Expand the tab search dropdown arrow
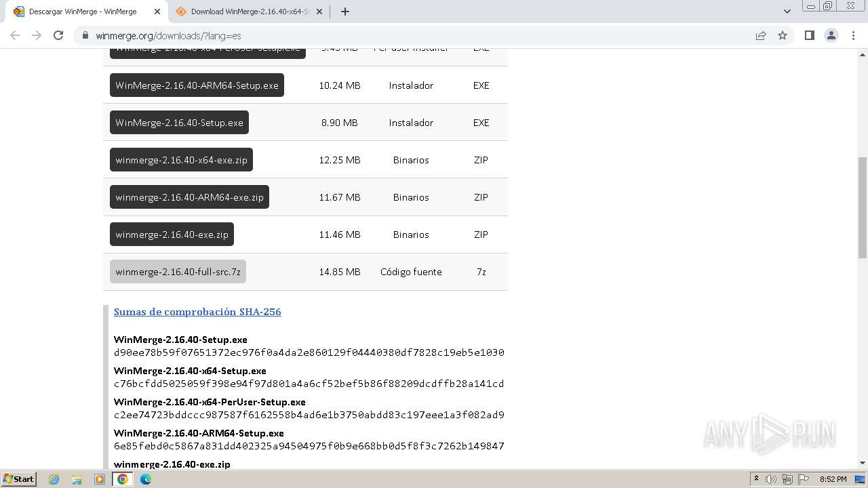Viewport: 868px width, 488px height. point(787,12)
